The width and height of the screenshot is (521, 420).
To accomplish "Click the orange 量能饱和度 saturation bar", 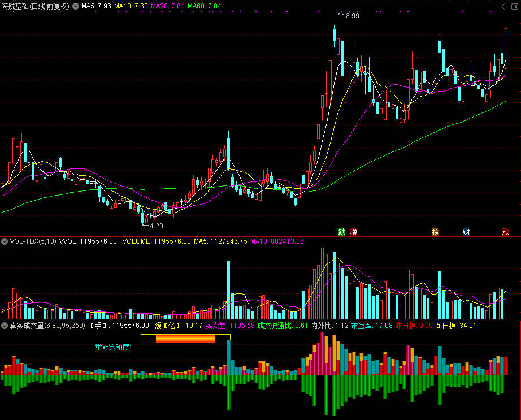I will click(x=185, y=339).
